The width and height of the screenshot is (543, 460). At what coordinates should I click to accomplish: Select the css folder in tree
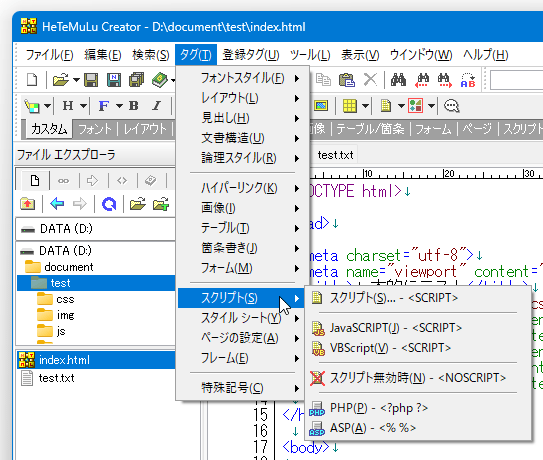coord(55,299)
